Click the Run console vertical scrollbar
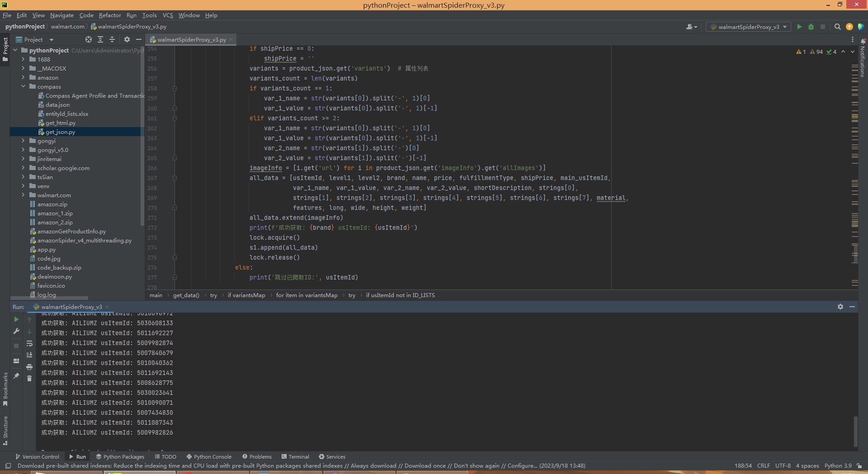The height and width of the screenshot is (474, 868). [x=855, y=431]
